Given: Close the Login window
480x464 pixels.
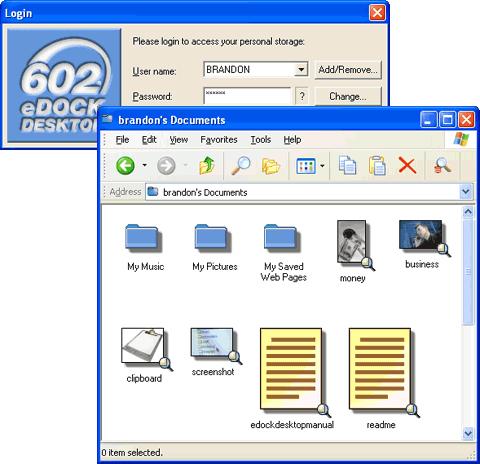Looking at the screenshot, I should click(377, 13).
